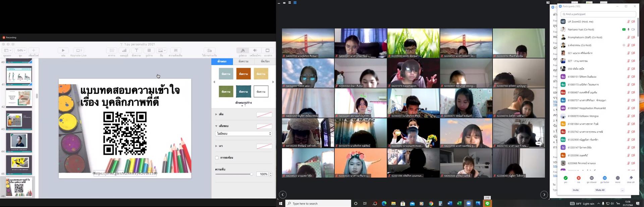
Task: Select slide 43 thumbnail in navigator
Action: click(x=19, y=120)
